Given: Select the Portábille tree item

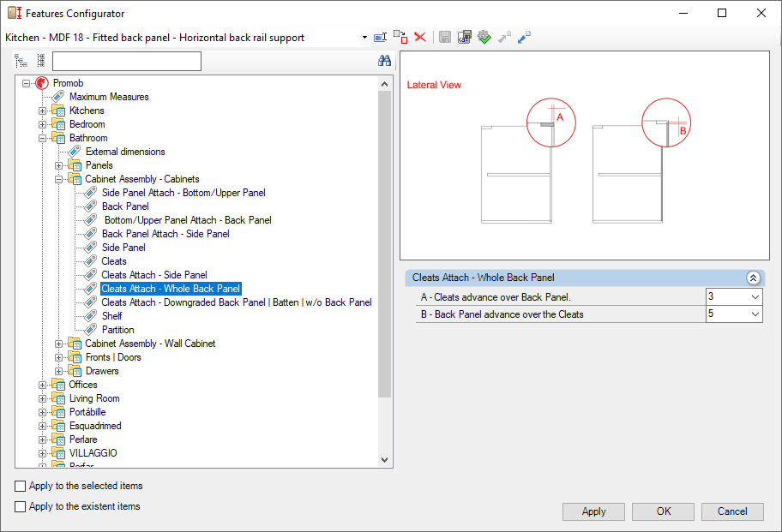Looking at the screenshot, I should click(x=87, y=412).
